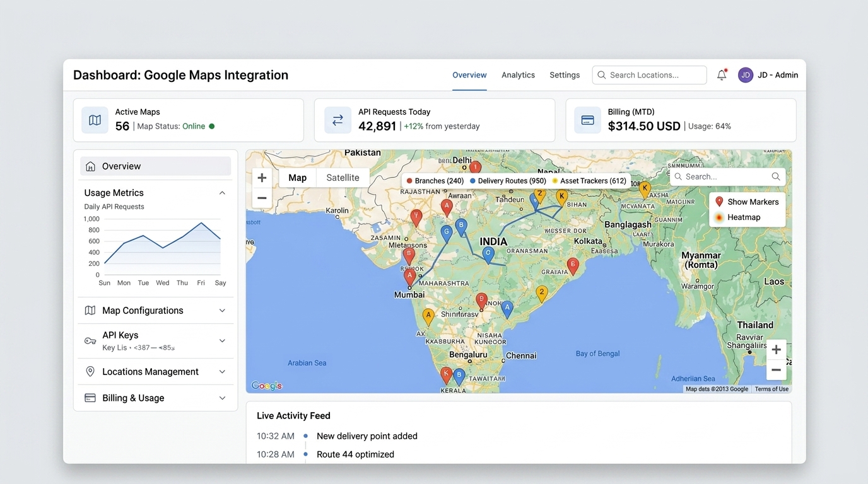Open the Settings tab

pos(565,75)
